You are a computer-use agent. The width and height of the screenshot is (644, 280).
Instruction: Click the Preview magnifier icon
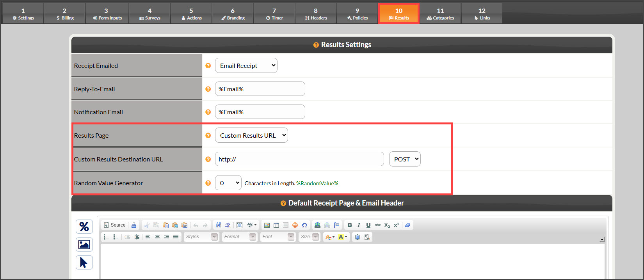pos(367,237)
